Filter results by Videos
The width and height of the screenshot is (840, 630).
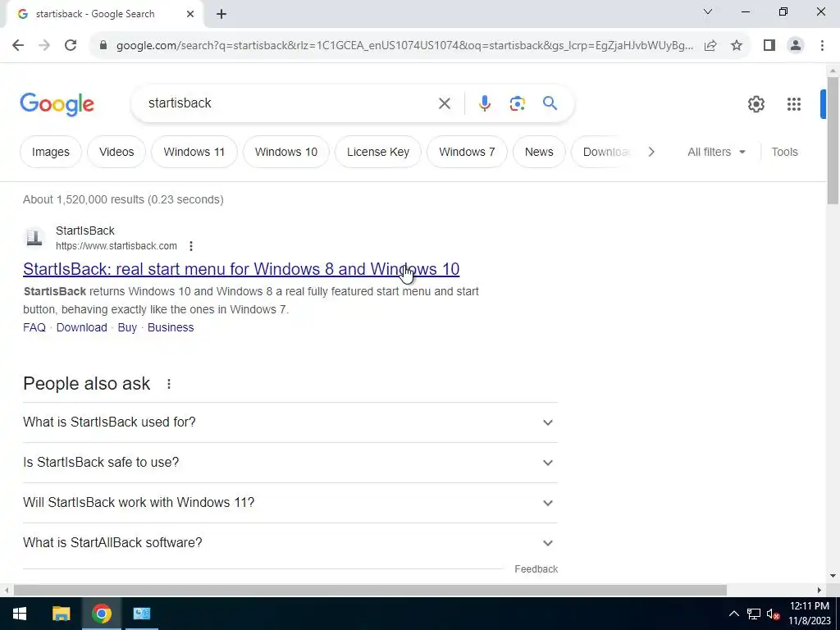pyautogui.click(x=116, y=152)
